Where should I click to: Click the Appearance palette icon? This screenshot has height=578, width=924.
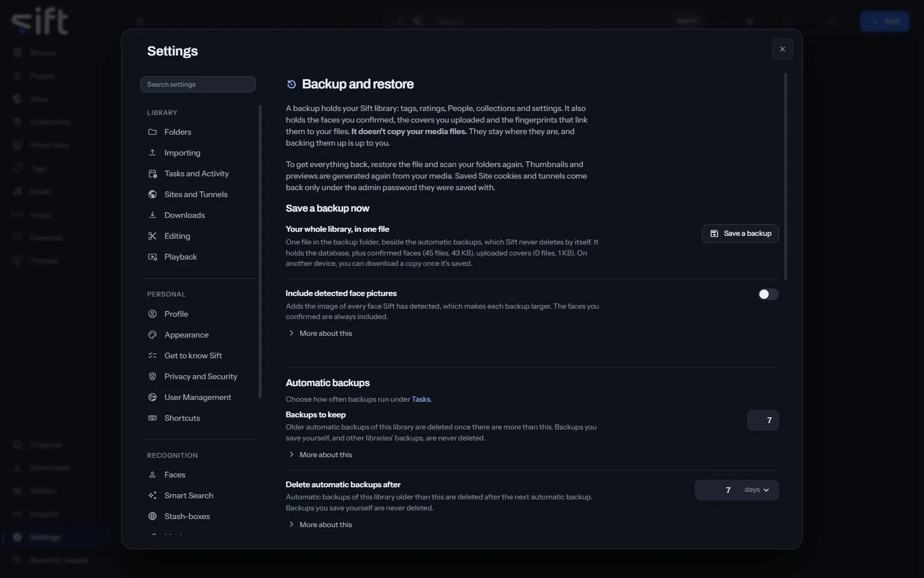152,335
